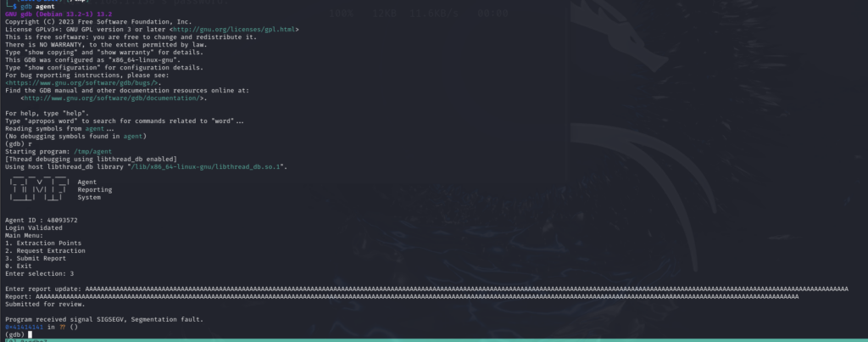Click the '100% 12KB 11.6KB/s' transfer text
Screen dimensions: 868x342
[x=418, y=14]
